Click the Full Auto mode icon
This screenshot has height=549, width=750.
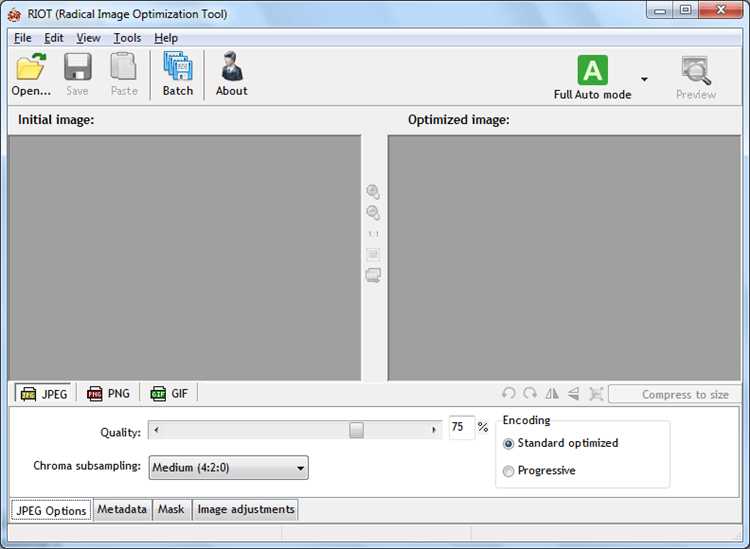[593, 71]
